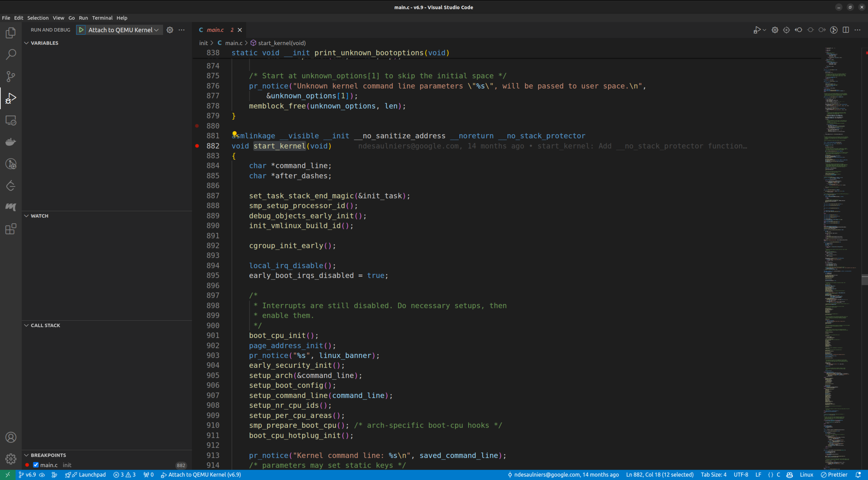Click errors and warnings count in status bar
The image size is (868, 480).
coord(124,475)
